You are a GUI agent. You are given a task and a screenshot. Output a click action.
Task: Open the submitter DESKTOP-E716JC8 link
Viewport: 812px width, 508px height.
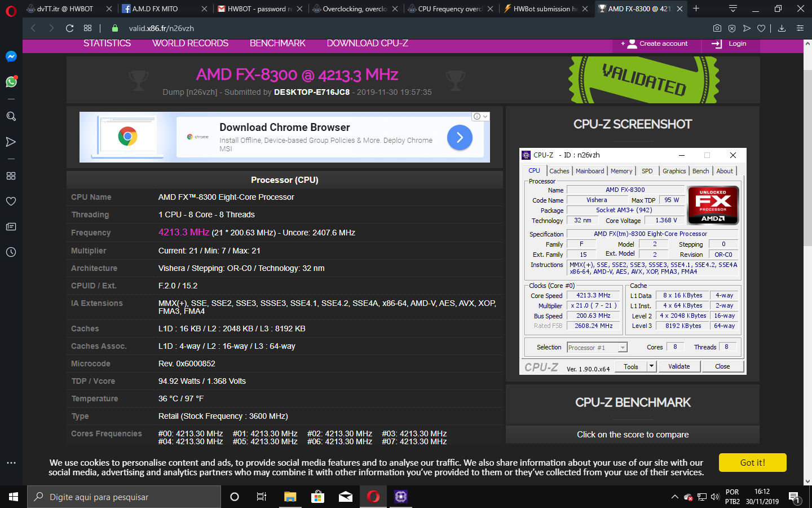pos(312,92)
